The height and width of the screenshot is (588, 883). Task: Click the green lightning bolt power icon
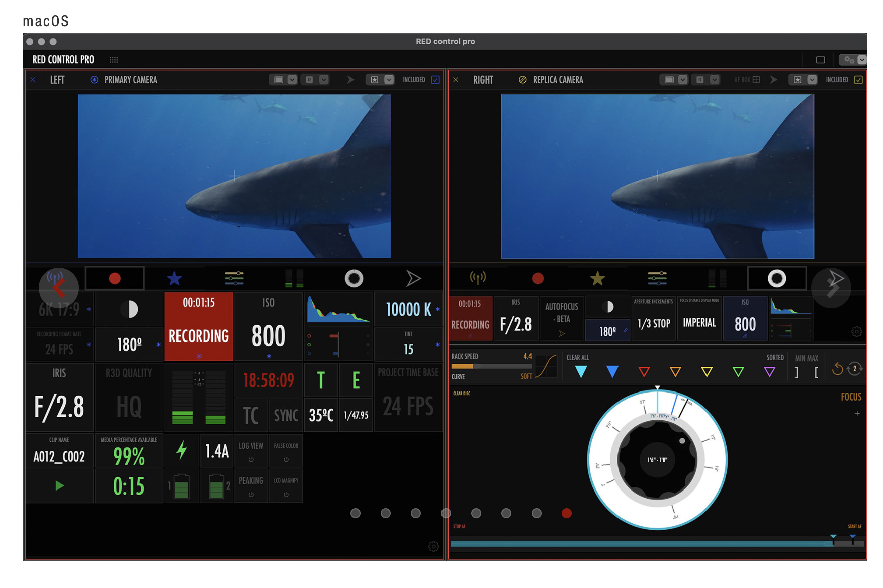(x=182, y=450)
